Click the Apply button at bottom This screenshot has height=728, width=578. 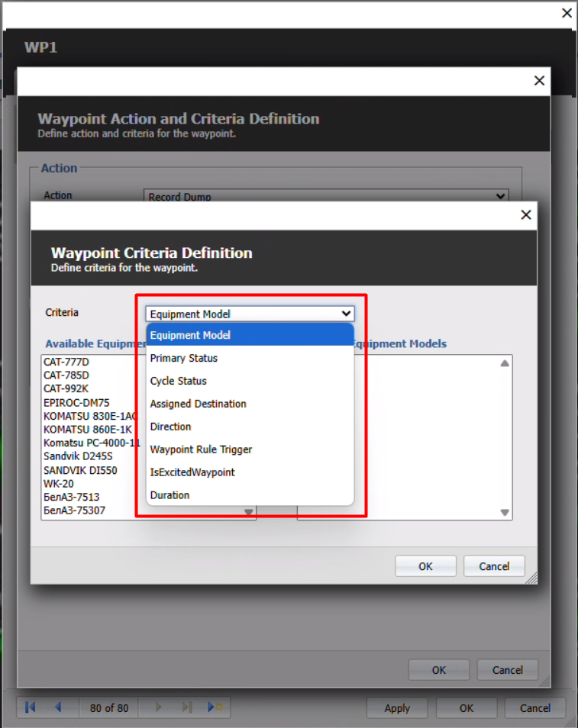click(x=397, y=707)
